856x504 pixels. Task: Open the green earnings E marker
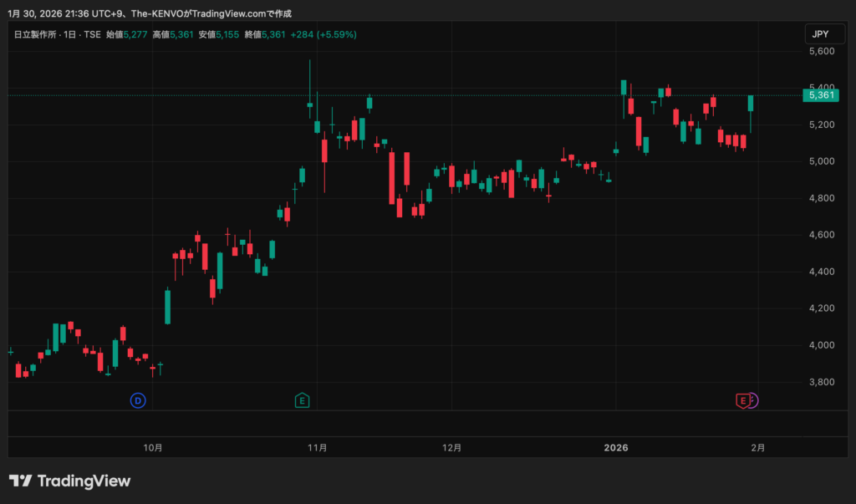pos(302,401)
